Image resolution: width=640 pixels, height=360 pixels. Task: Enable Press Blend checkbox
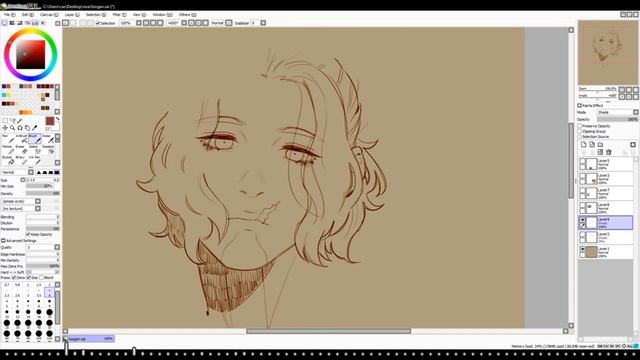coord(41,278)
